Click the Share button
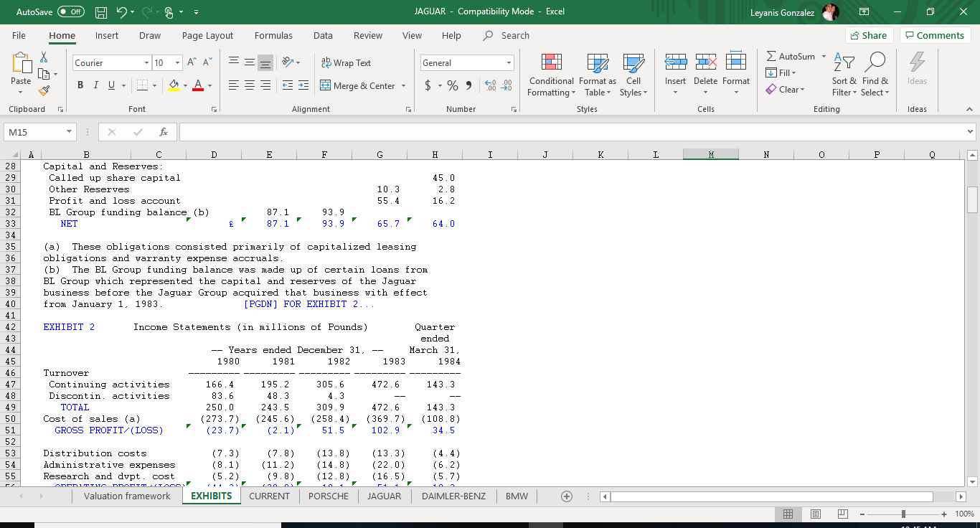The width and height of the screenshot is (980, 528). (x=868, y=35)
